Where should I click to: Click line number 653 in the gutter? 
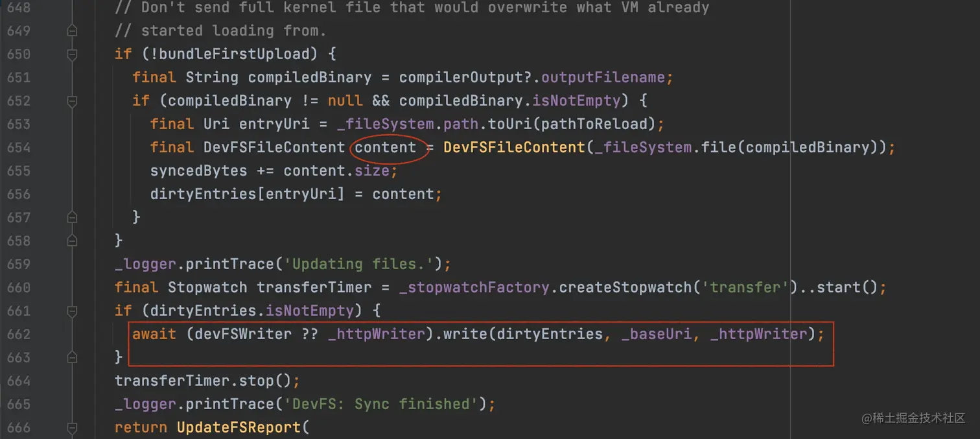tap(19, 124)
